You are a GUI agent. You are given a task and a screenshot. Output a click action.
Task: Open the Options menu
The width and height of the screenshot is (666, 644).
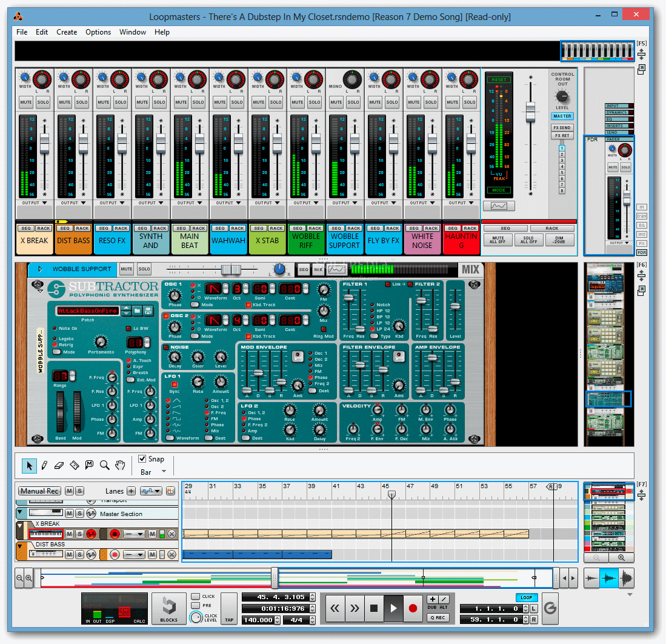coord(98,32)
